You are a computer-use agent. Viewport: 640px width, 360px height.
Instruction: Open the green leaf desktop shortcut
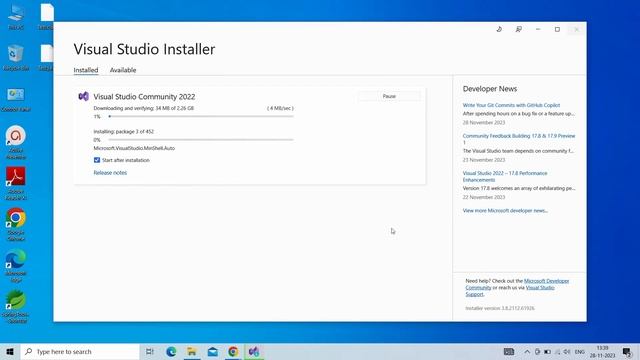point(16,307)
